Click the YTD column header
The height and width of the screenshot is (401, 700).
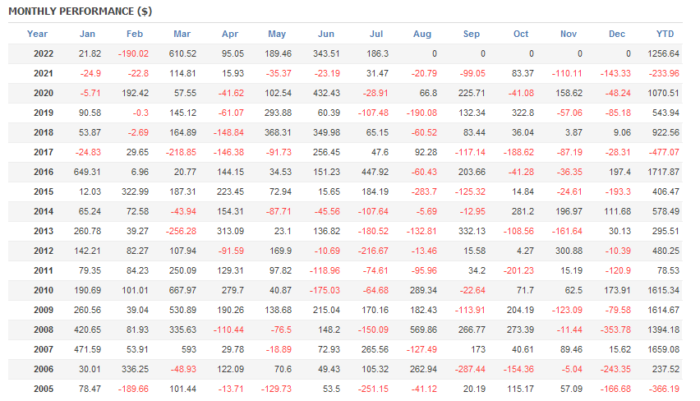665,34
